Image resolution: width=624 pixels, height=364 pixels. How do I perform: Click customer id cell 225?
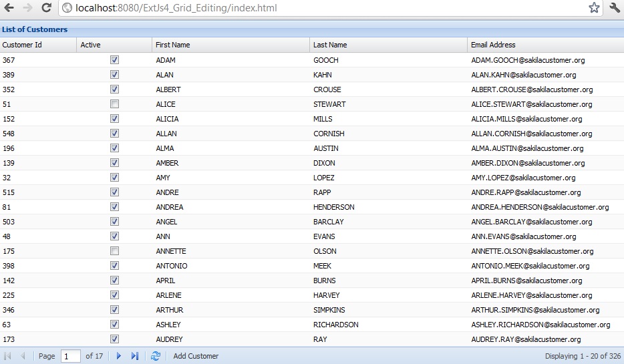pyautogui.click(x=9, y=295)
